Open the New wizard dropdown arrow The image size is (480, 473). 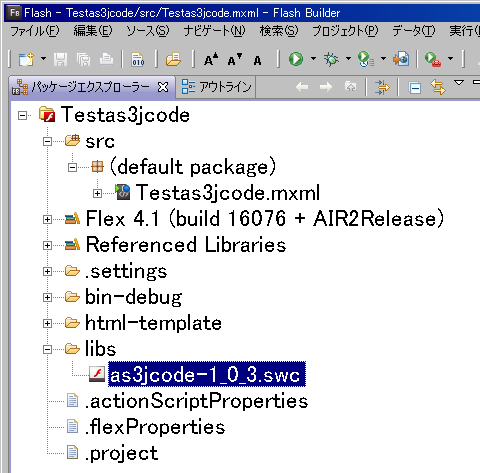coord(44,59)
